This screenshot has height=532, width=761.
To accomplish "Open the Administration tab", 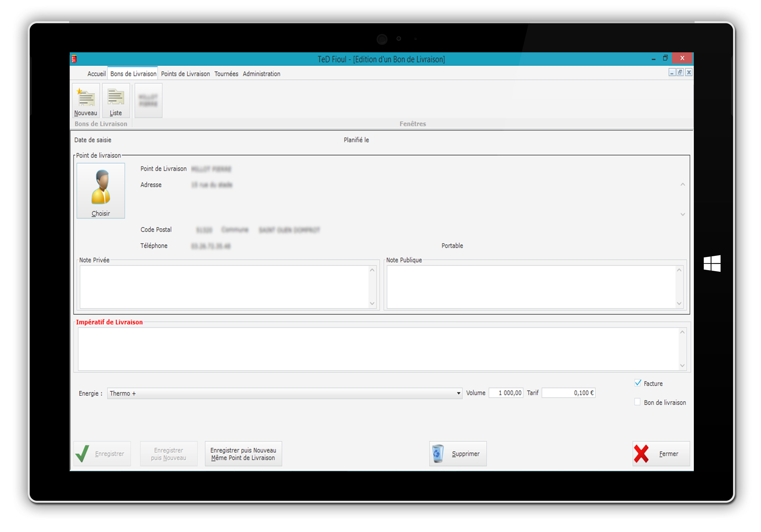I will click(x=261, y=74).
